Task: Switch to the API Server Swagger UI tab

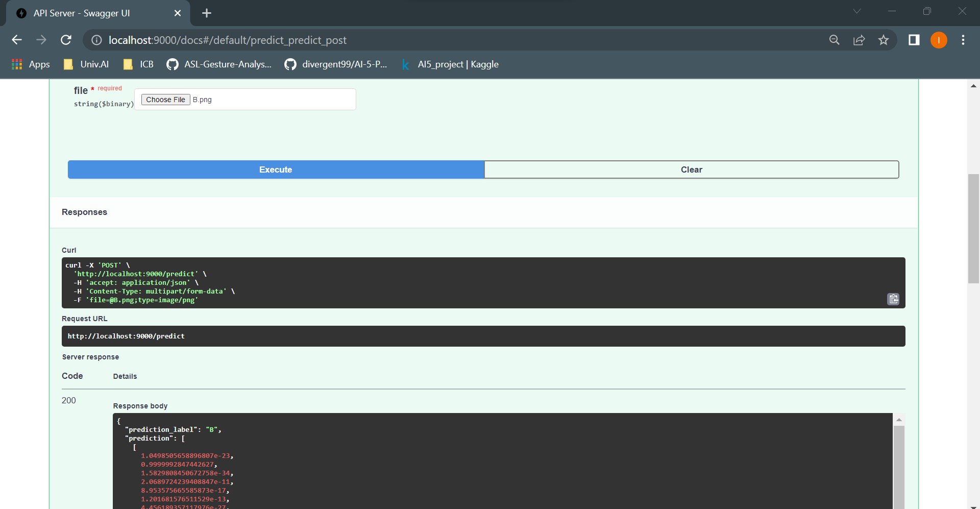Action: click(82, 13)
